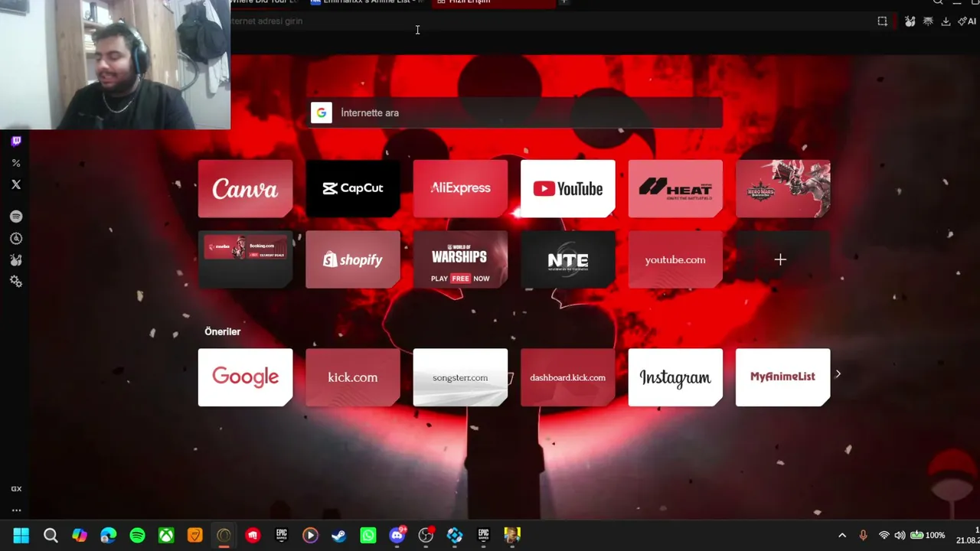Open the Hero Wars speed dial tile

click(783, 188)
